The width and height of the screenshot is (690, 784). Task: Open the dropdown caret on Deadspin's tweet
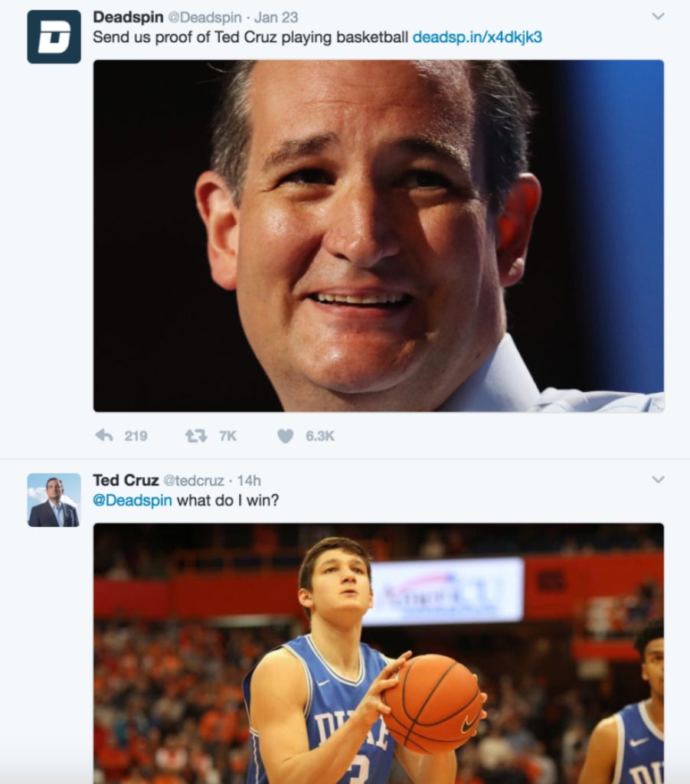656,15
